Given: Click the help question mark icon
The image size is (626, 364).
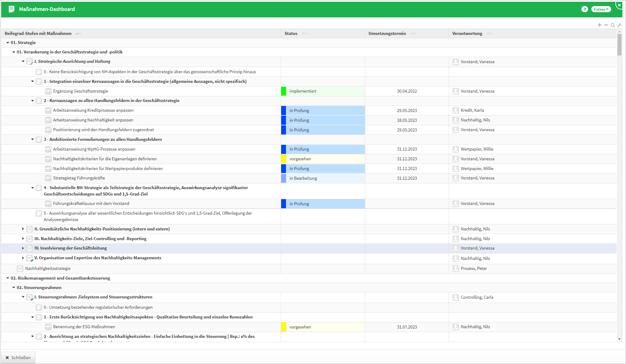Looking at the screenshot, I should coord(584,9).
